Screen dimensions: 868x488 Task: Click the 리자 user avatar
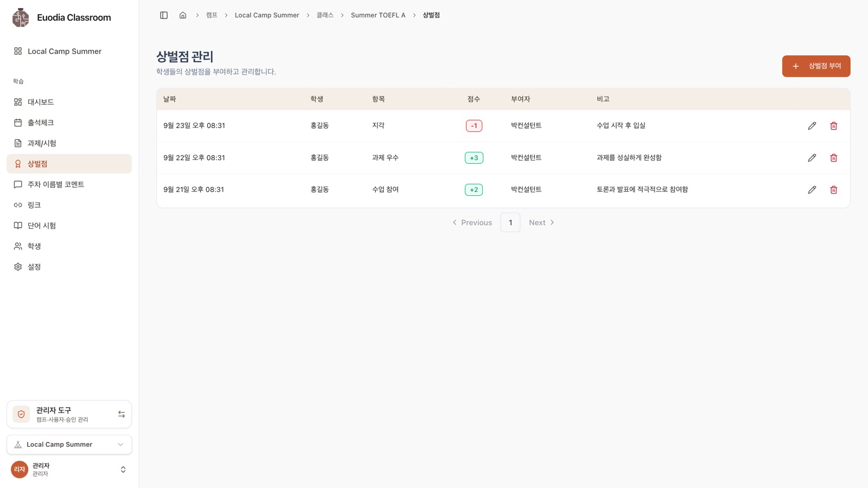tap(20, 470)
